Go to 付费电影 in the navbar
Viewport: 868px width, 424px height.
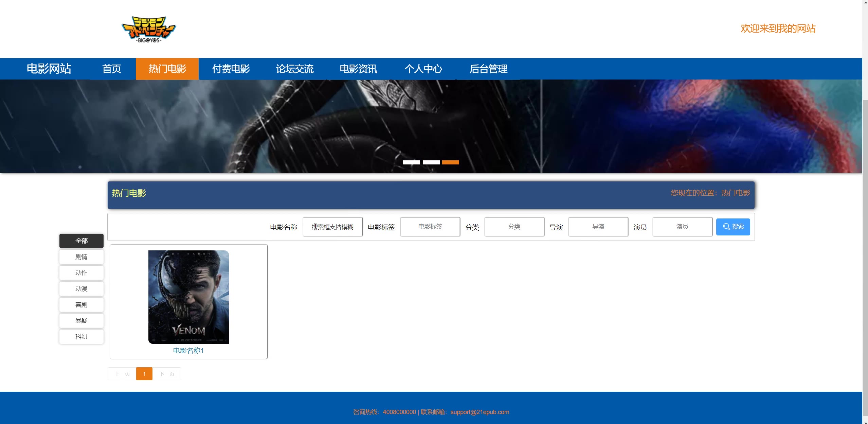[x=231, y=69]
